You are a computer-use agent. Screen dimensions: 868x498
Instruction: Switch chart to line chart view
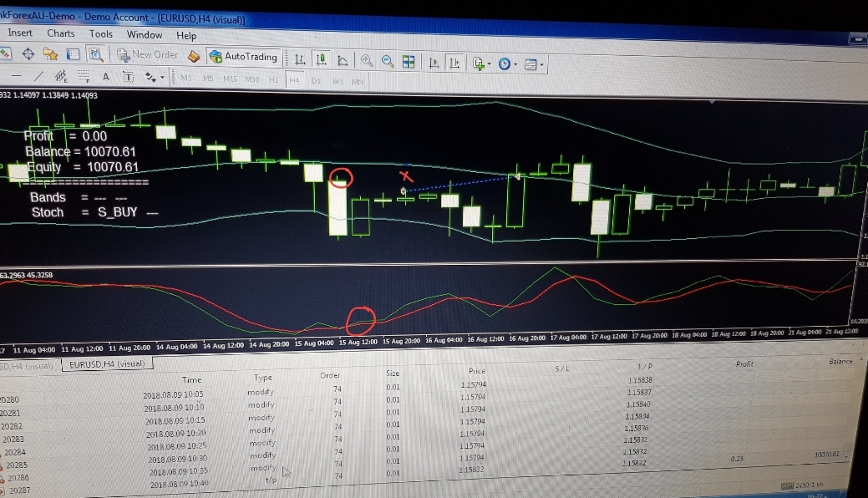click(343, 61)
